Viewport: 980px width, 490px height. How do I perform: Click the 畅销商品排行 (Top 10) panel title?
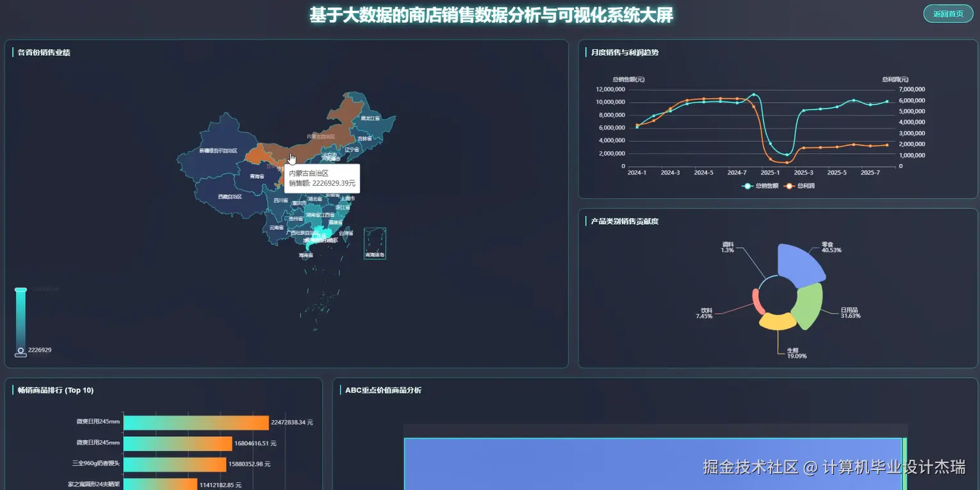point(56,390)
